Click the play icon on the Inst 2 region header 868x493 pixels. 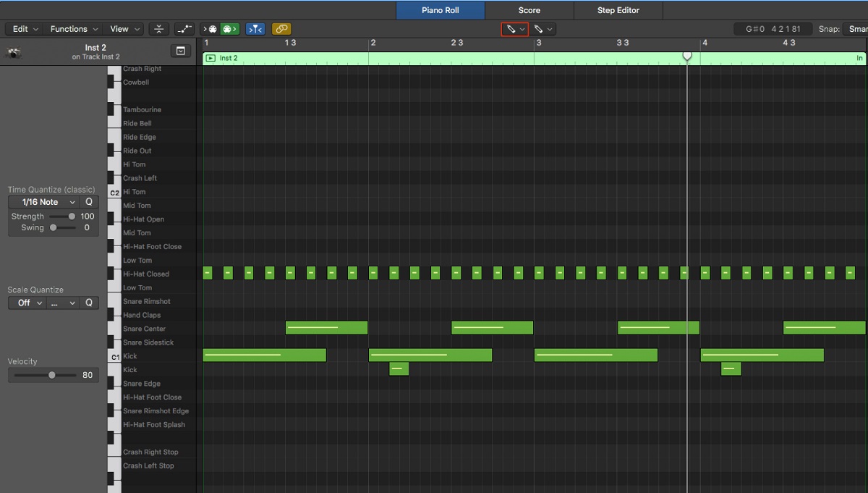[x=210, y=57]
